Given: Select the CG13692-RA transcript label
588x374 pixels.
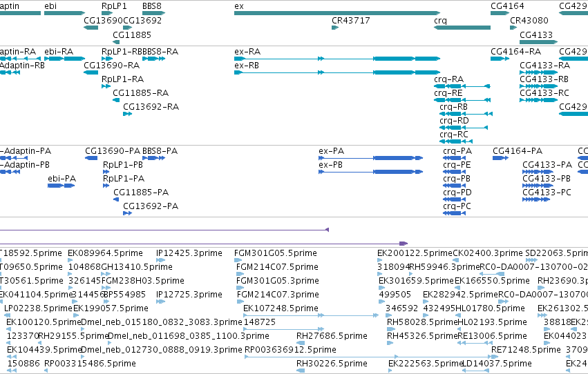Looking at the screenshot, I should (151, 107).
